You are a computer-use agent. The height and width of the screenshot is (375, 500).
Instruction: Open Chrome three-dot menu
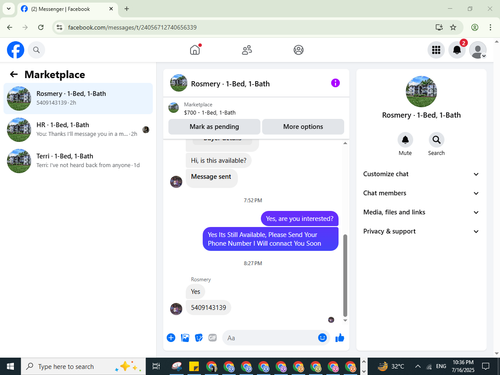click(490, 27)
